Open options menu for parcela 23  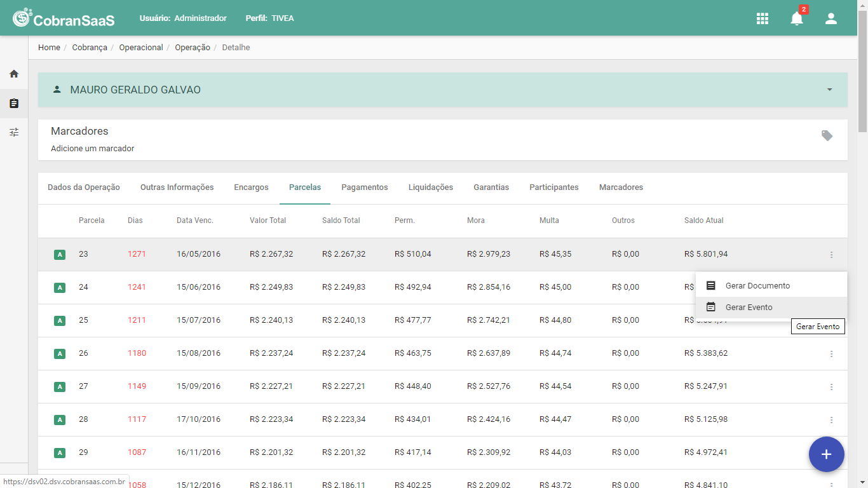[x=831, y=254]
